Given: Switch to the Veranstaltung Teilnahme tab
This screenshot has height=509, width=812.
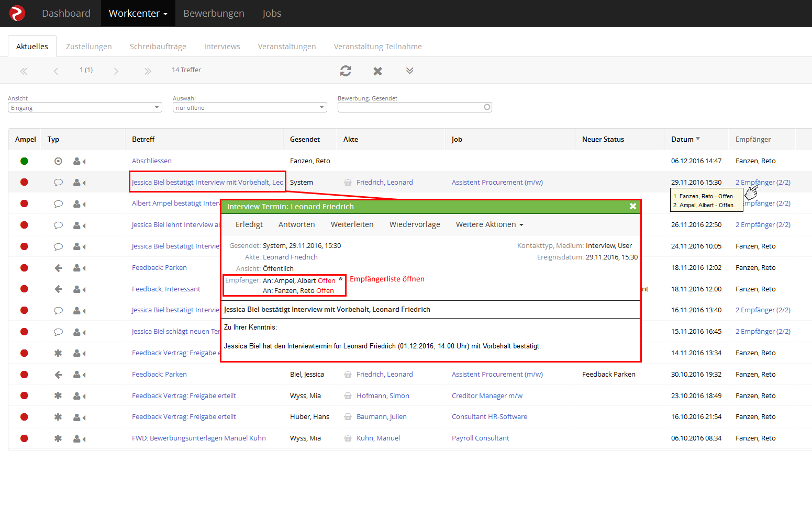Looking at the screenshot, I should coord(378,47).
